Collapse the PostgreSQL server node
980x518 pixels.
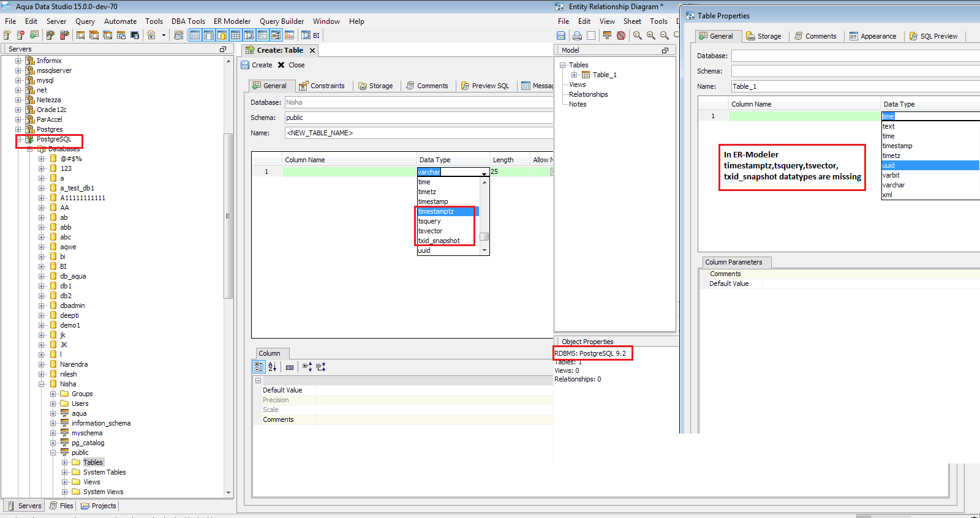pos(18,139)
